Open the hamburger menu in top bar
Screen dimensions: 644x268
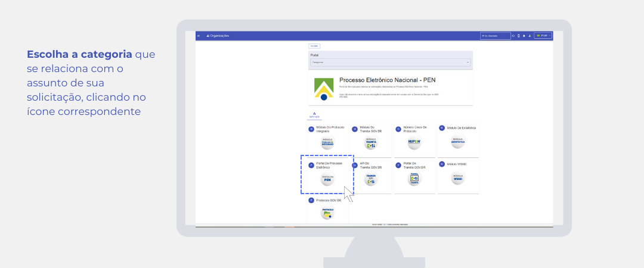click(199, 36)
